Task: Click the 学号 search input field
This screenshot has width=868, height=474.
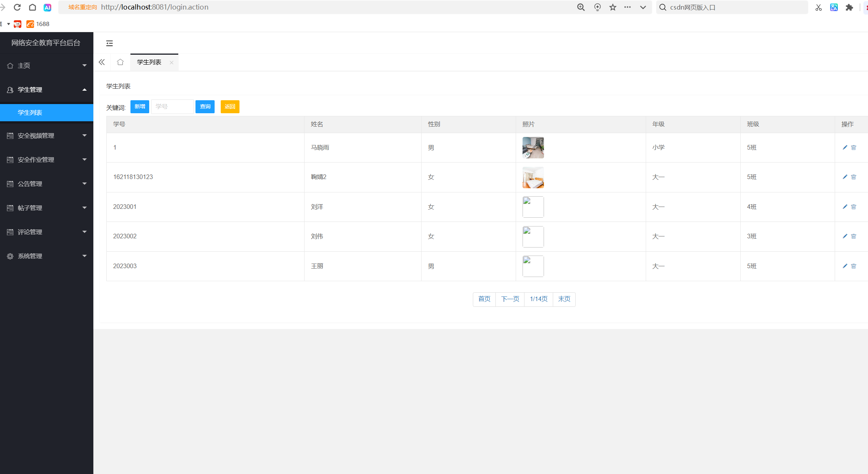Action: 172,107
